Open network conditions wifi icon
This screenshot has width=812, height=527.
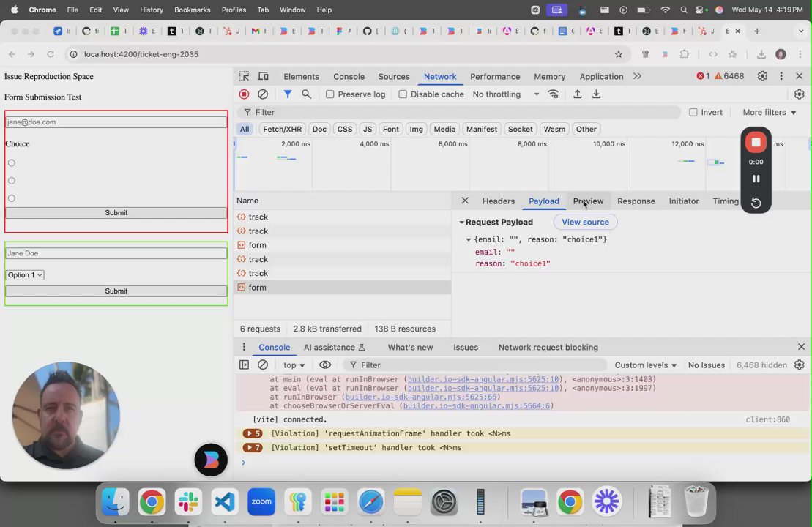coord(553,94)
